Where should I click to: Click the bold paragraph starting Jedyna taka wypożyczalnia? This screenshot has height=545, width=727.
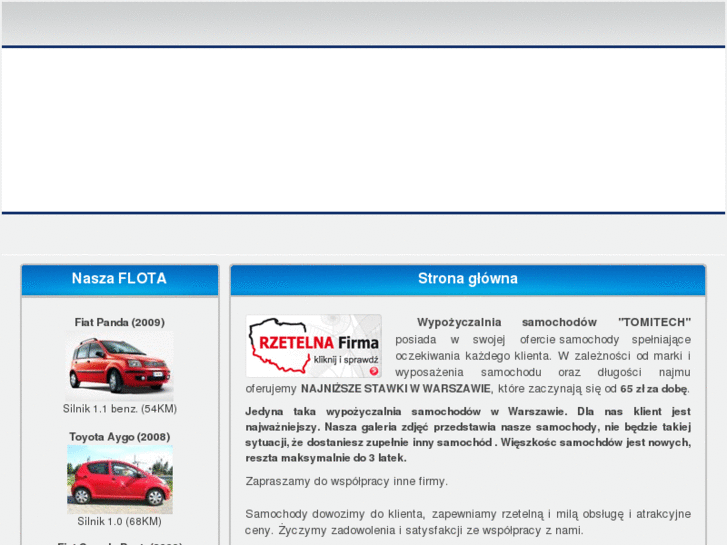[468, 435]
